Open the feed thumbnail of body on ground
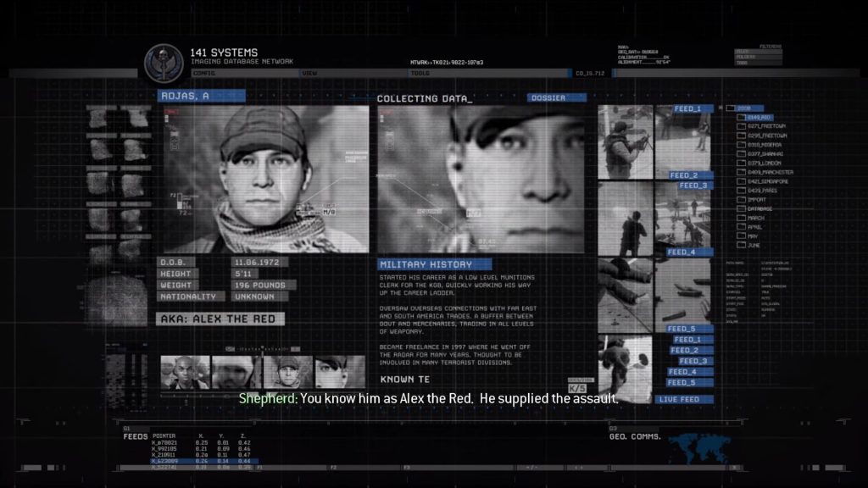Image resolution: width=868 pixels, height=488 pixels. (626, 296)
